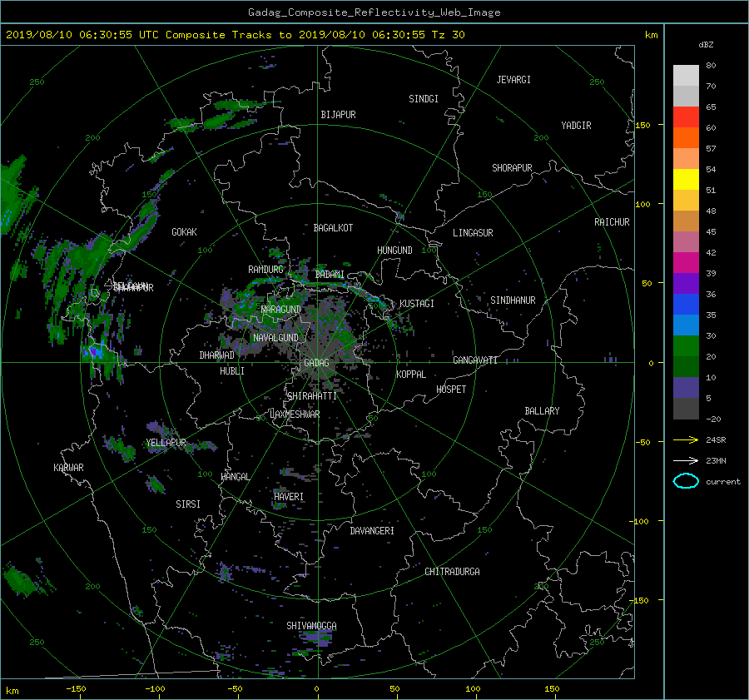Select the dark gray -20 dBZ swatch
749x700 pixels.
coord(686,408)
